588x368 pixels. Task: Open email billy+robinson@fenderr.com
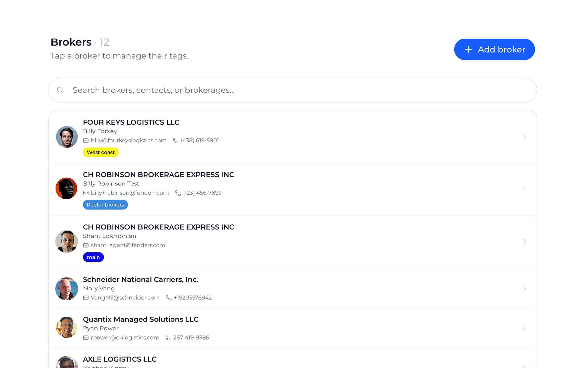point(130,193)
